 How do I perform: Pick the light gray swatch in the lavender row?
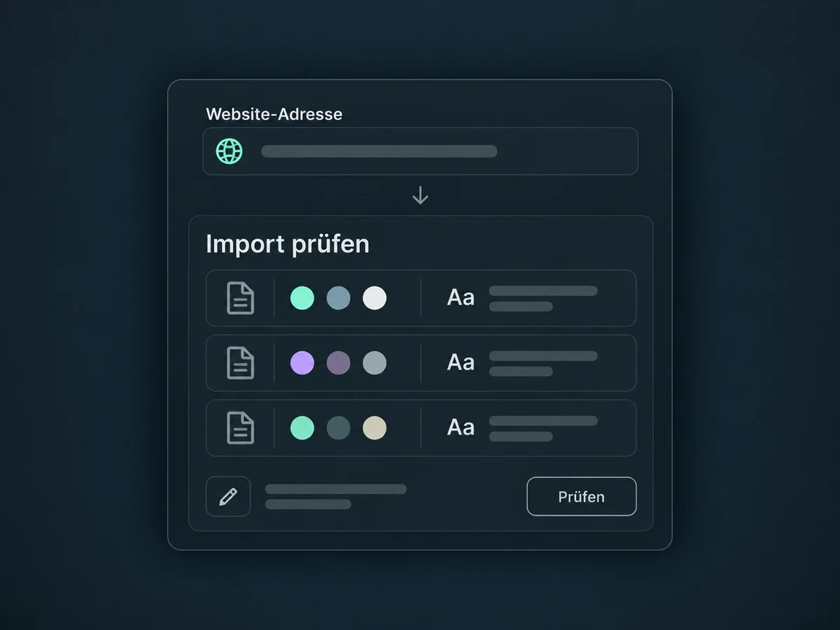point(374,363)
